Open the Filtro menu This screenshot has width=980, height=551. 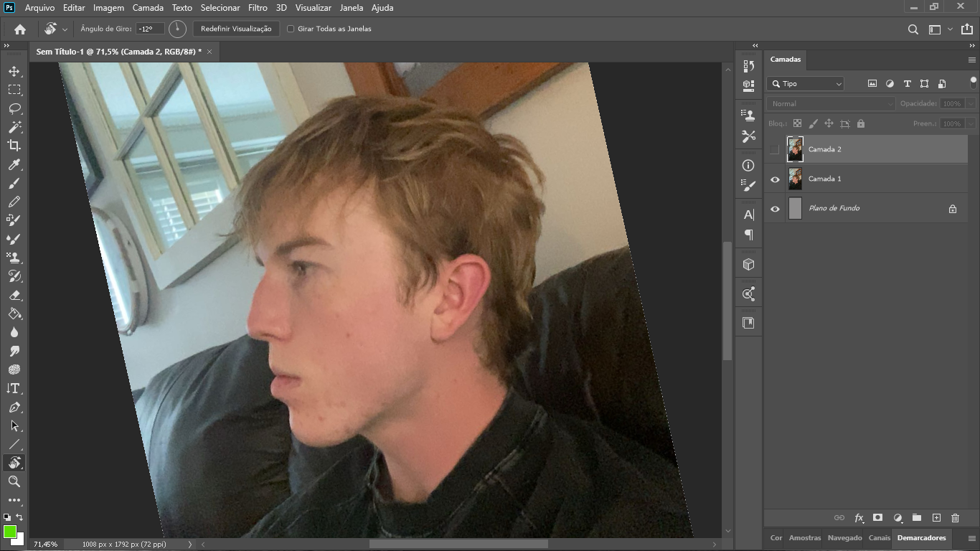(258, 8)
